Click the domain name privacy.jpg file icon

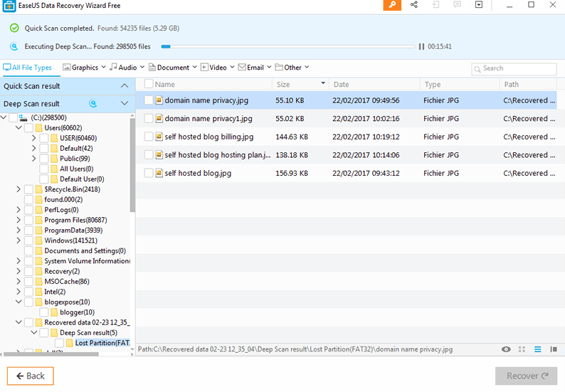pyautogui.click(x=159, y=100)
